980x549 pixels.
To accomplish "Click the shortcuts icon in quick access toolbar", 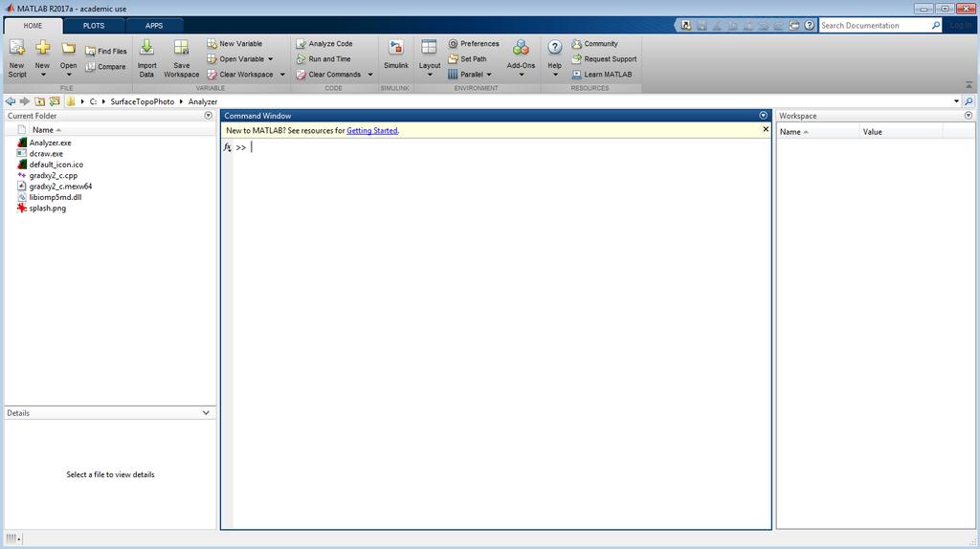I will click(x=686, y=26).
